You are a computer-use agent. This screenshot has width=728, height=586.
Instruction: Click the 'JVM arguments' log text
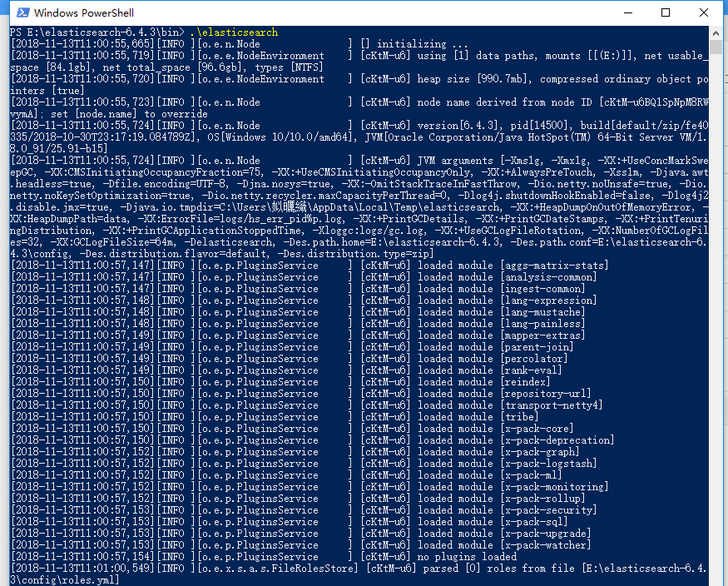click(458, 161)
